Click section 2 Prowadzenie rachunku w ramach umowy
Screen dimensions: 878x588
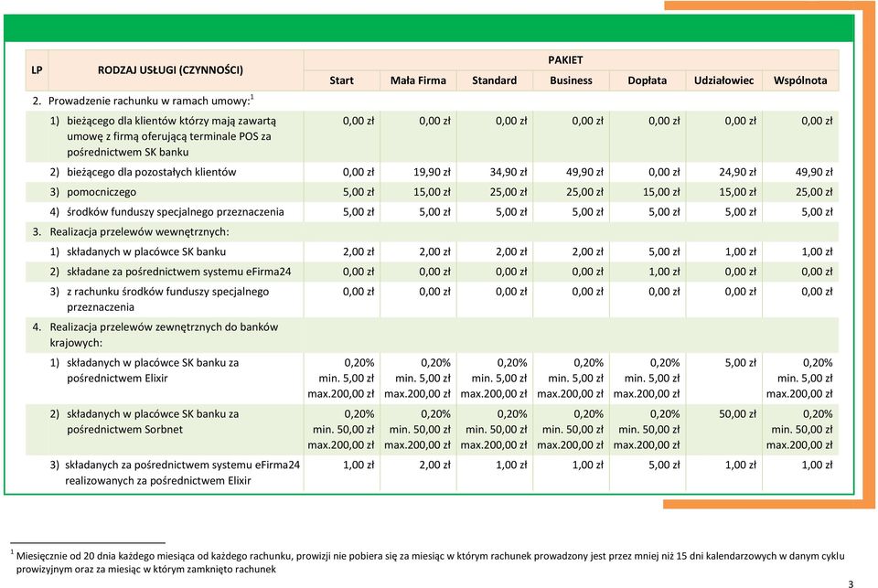tap(143, 101)
